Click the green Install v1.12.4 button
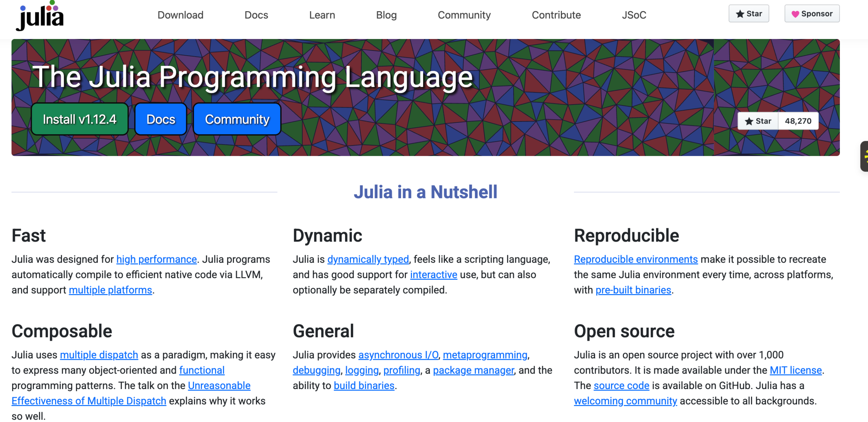The image size is (868, 422). click(x=79, y=119)
